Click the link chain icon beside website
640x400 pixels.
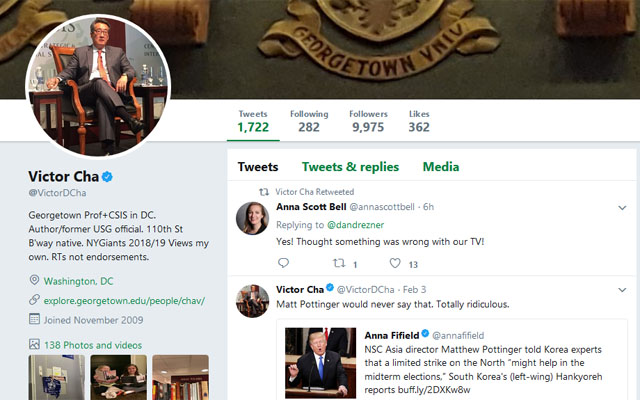tap(34, 300)
